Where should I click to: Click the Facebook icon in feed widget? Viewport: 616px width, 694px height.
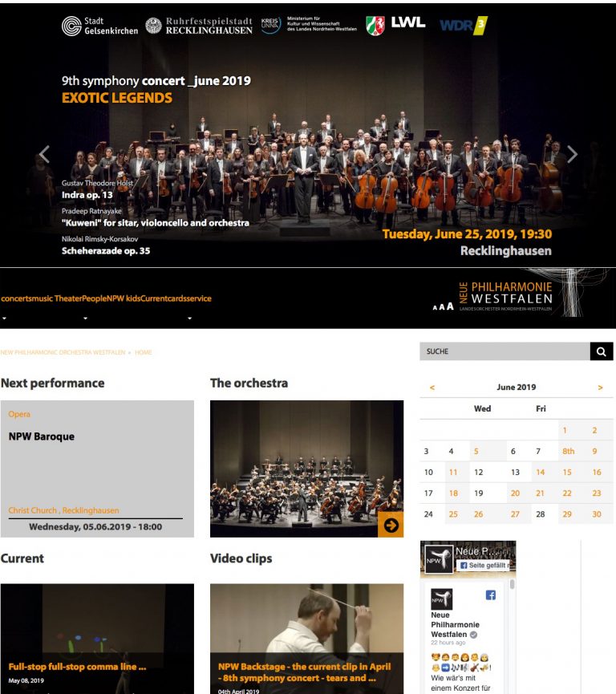pos(490,595)
